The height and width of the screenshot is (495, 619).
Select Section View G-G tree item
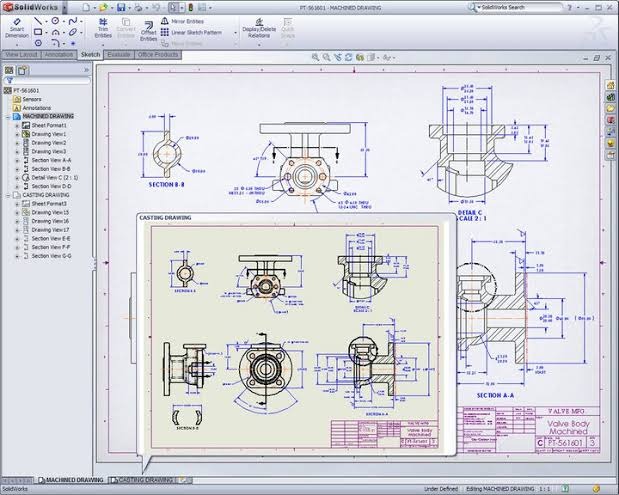tap(47, 256)
